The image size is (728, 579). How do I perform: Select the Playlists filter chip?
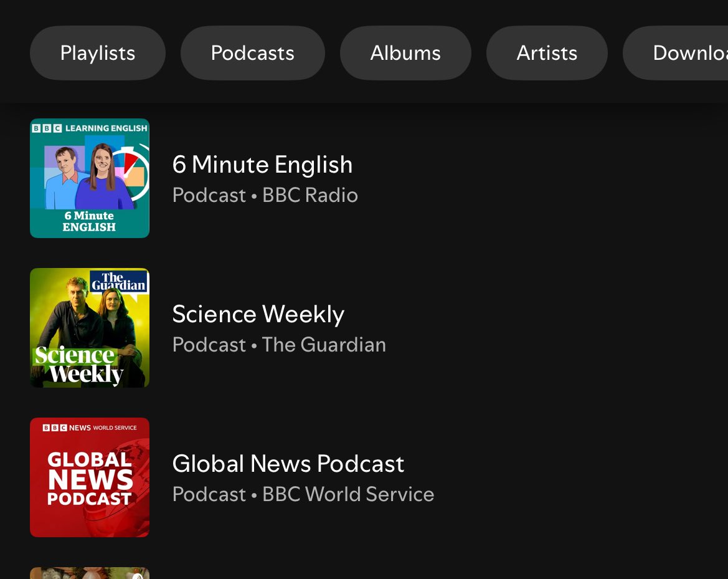pos(98,53)
